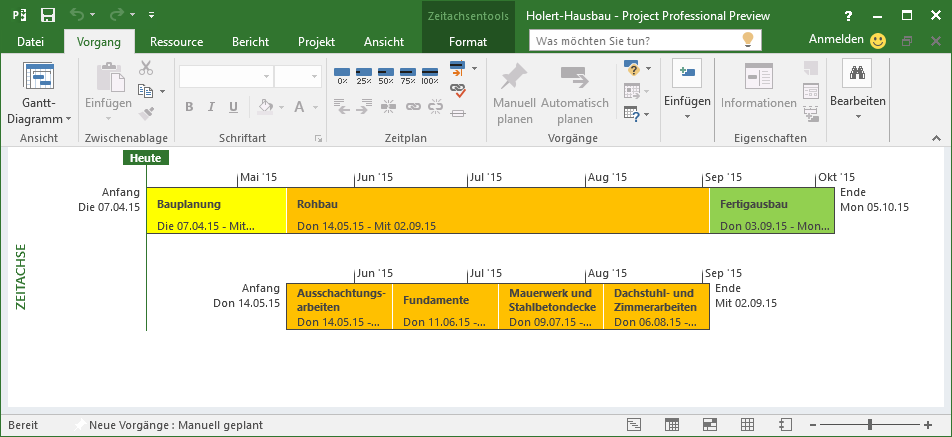The height and width of the screenshot is (437, 952).
Task: Click the yellow Bauplanung timeline bar
Action: pyautogui.click(x=217, y=211)
